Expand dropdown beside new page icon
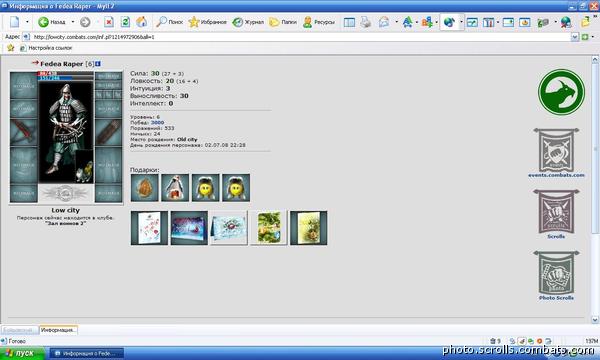The image size is (600, 360). 27,22
